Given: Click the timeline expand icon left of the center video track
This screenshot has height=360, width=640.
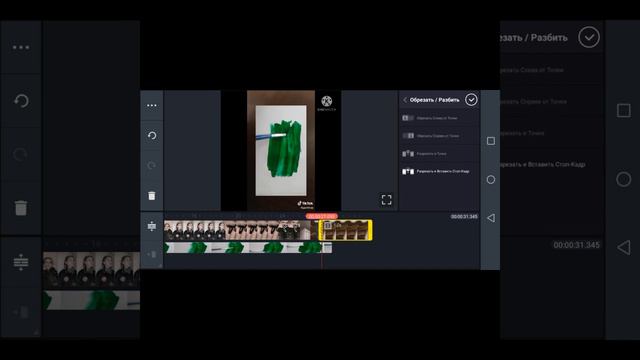Looking at the screenshot, I should [x=152, y=226].
